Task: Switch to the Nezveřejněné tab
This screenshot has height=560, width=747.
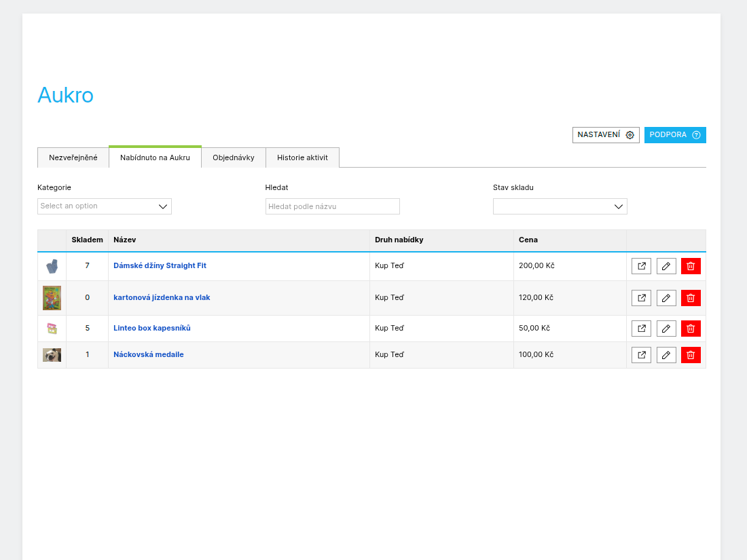Action: pos(73,157)
